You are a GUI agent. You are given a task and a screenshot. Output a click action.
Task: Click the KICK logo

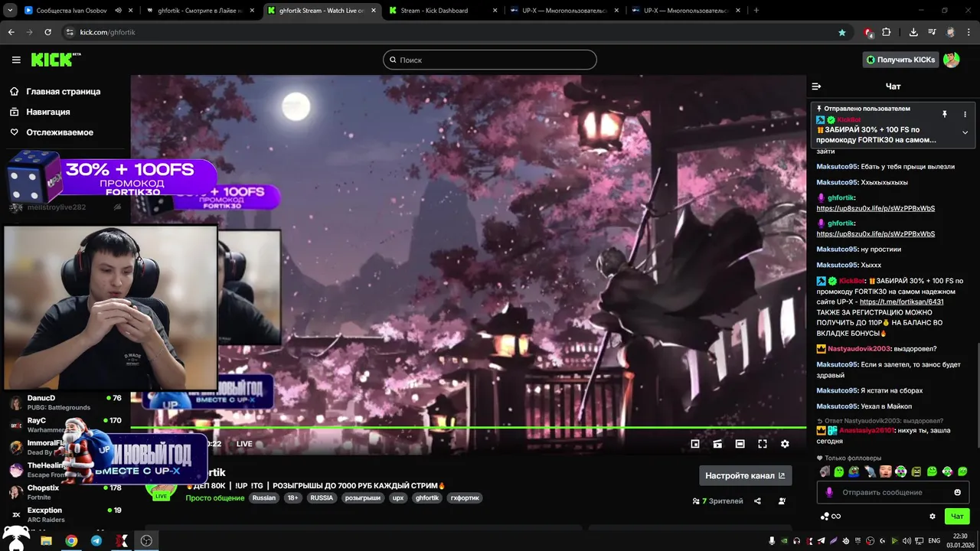56,60
